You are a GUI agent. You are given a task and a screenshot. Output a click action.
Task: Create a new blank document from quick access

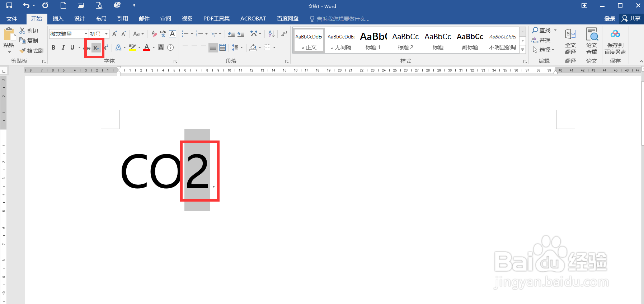coord(63,5)
